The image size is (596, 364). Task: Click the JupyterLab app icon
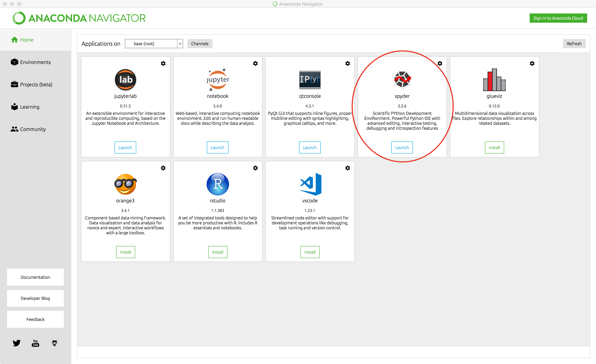coord(125,80)
